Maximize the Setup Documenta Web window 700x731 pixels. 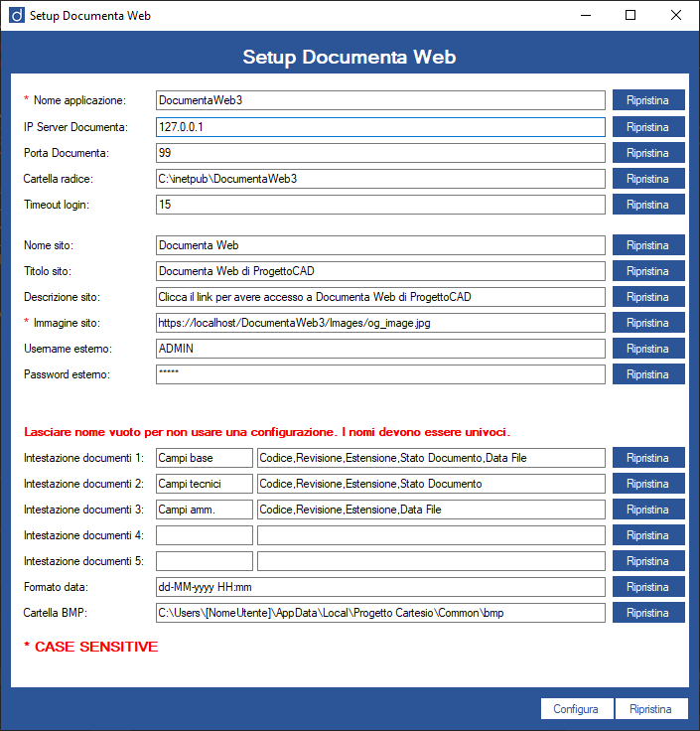click(x=630, y=15)
